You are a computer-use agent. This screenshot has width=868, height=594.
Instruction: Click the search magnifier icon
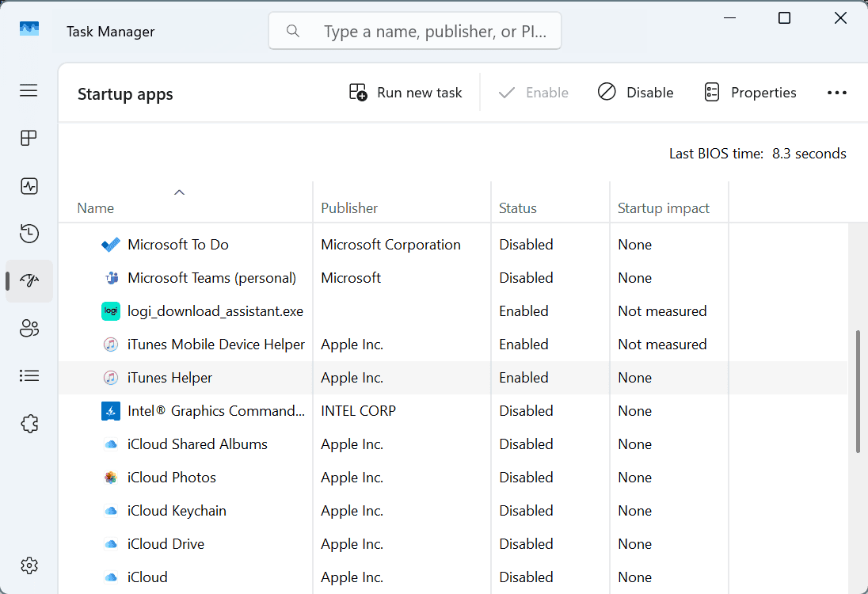[x=293, y=31]
